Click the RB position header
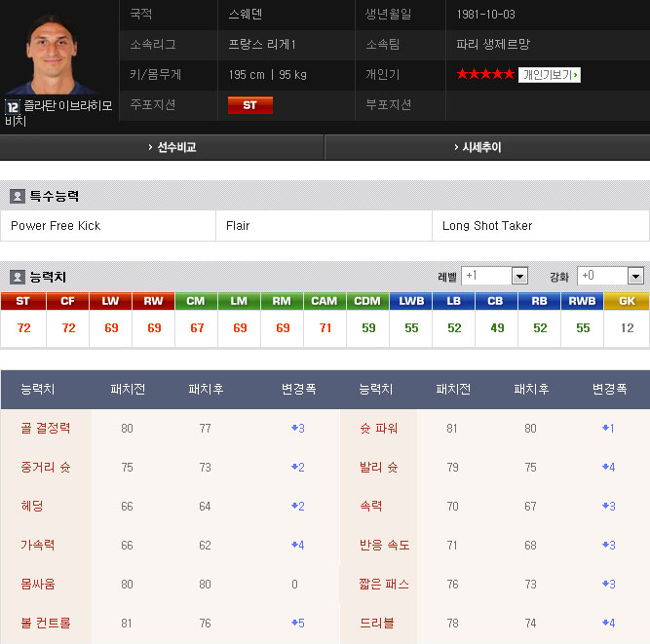 click(539, 301)
